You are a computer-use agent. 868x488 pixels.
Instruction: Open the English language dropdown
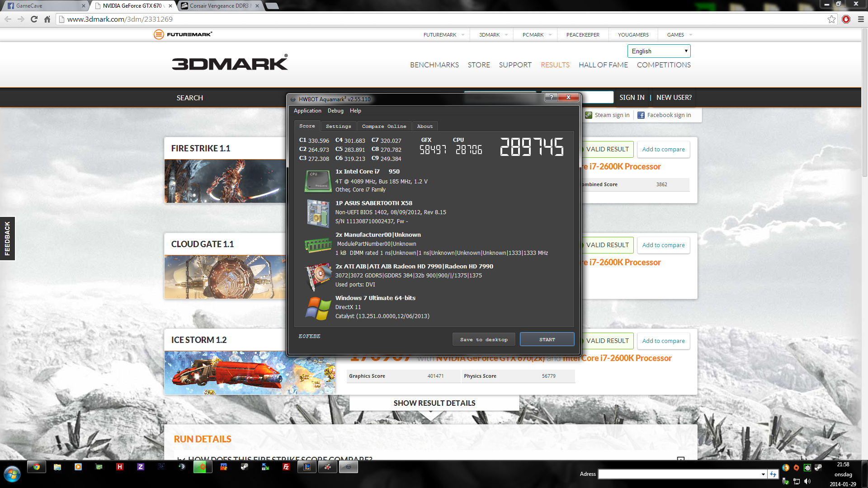pos(659,51)
